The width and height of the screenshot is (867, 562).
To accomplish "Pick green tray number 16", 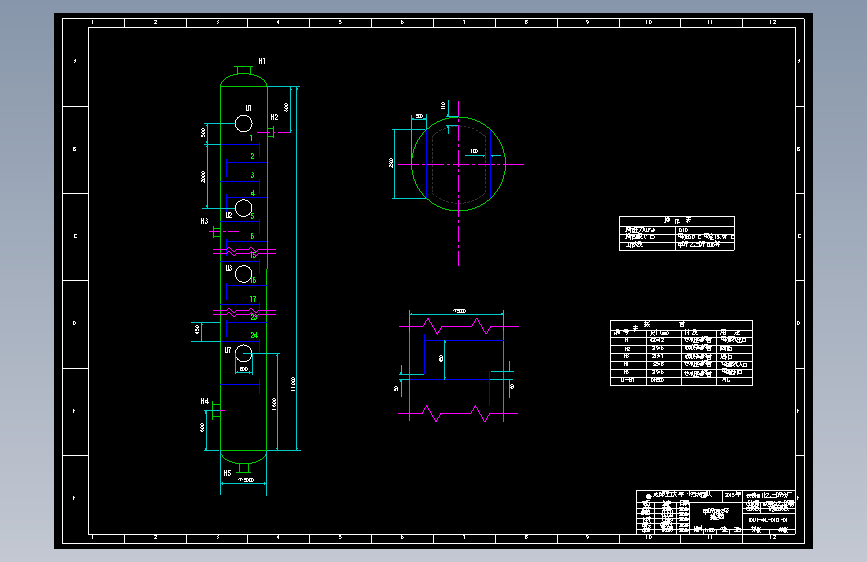I will 253,280.
